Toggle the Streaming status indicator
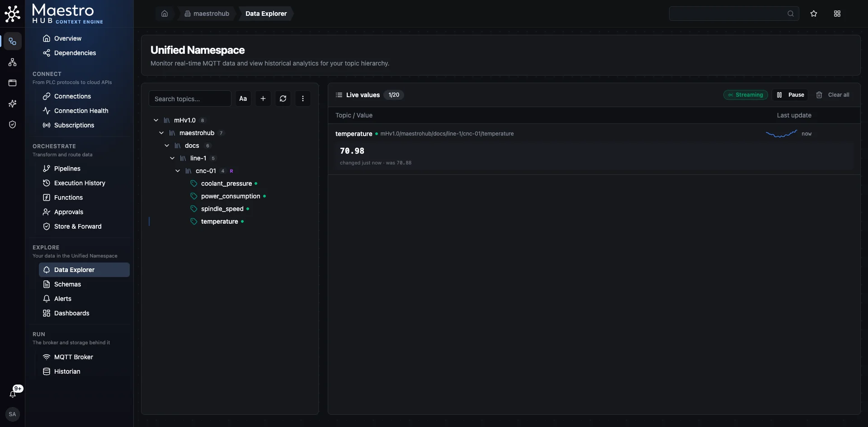Screen dimensions: 868x427 coord(745,95)
